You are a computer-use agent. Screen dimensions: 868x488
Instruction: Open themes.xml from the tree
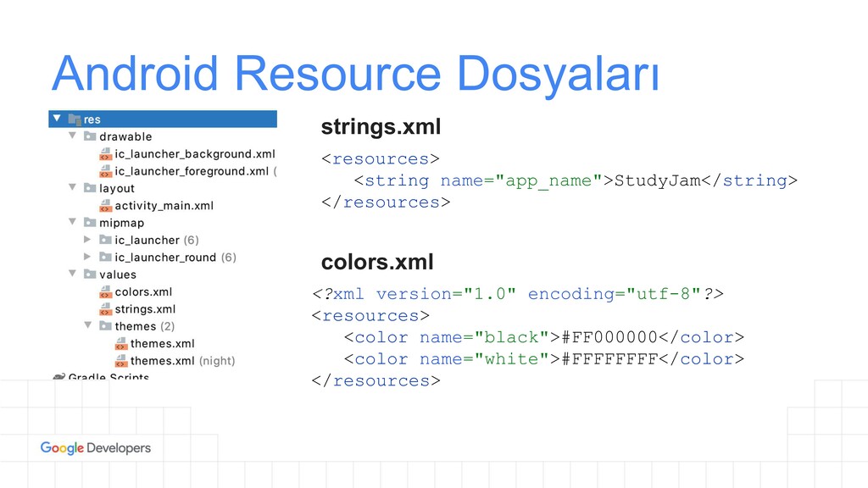pyautogui.click(x=162, y=344)
